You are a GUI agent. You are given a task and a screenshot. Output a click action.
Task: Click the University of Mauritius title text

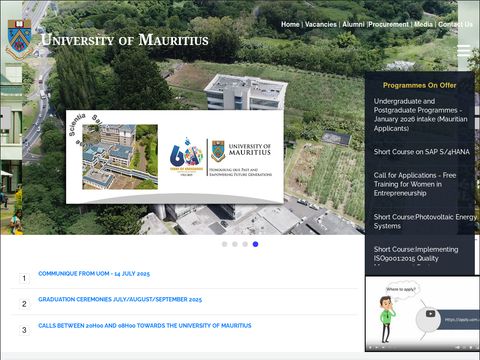(x=125, y=40)
